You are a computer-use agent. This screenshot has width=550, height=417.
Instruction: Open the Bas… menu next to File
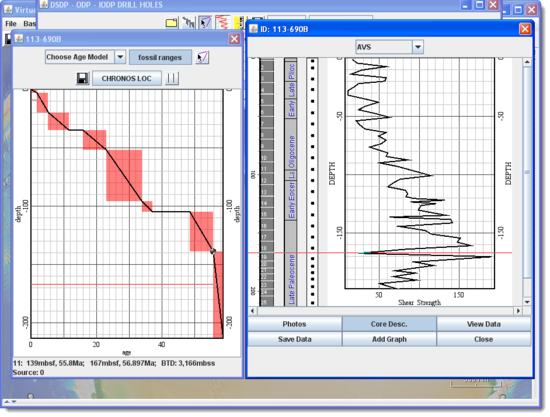29,23
